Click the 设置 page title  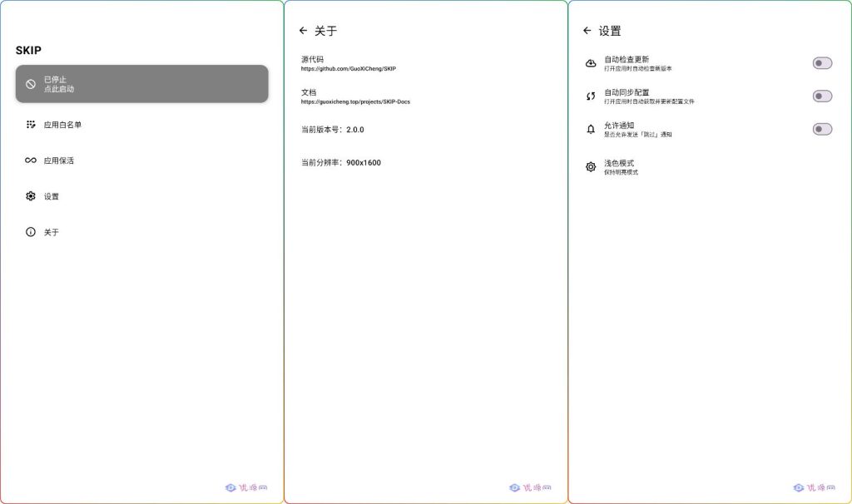[x=610, y=31]
